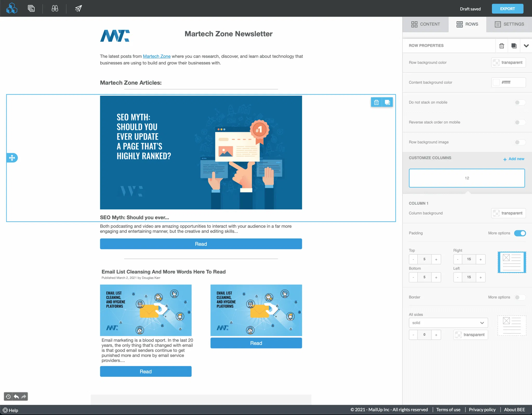Viewport: 532px width, 415px height.
Task: Click the border width value field
Action: click(424, 335)
